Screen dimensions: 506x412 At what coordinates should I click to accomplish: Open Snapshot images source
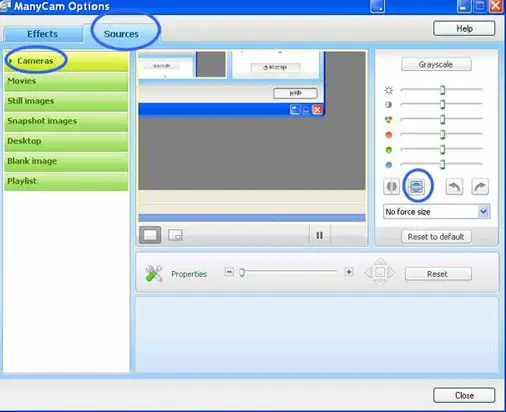(66, 121)
